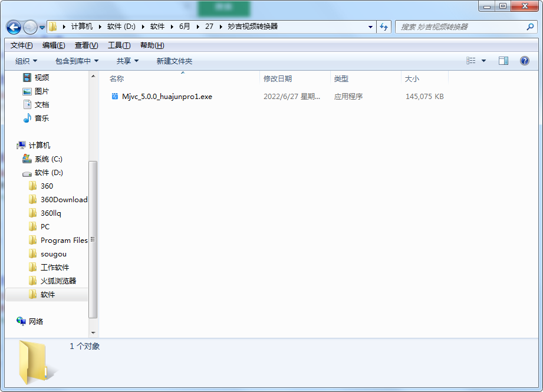
Task: Sort by the 类型 column header
Action: 341,78
